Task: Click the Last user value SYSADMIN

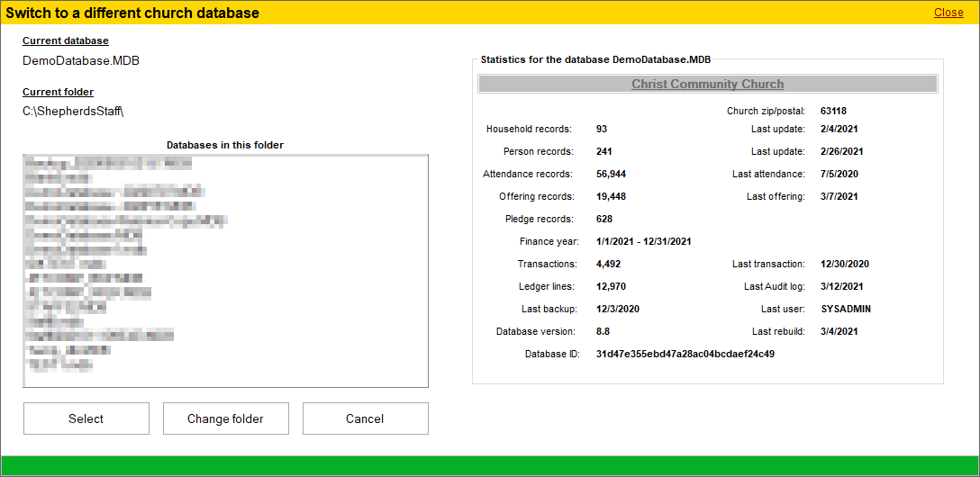Action: (x=846, y=309)
